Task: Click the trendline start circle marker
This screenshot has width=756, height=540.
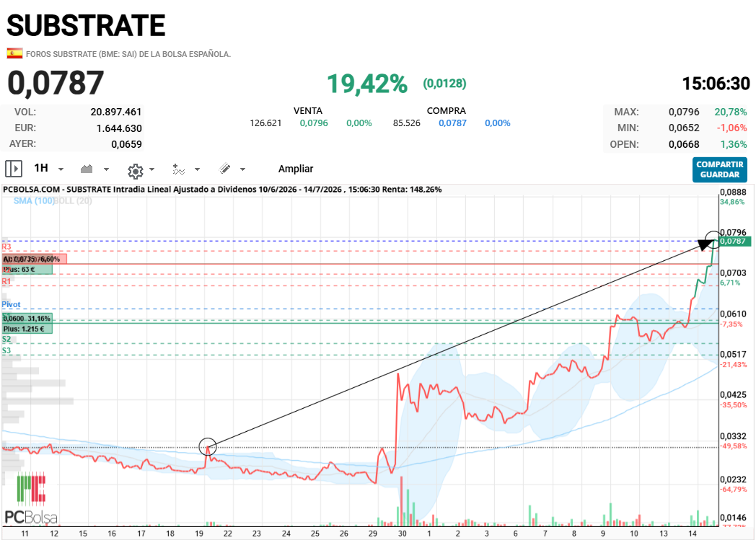Action: coord(208,447)
